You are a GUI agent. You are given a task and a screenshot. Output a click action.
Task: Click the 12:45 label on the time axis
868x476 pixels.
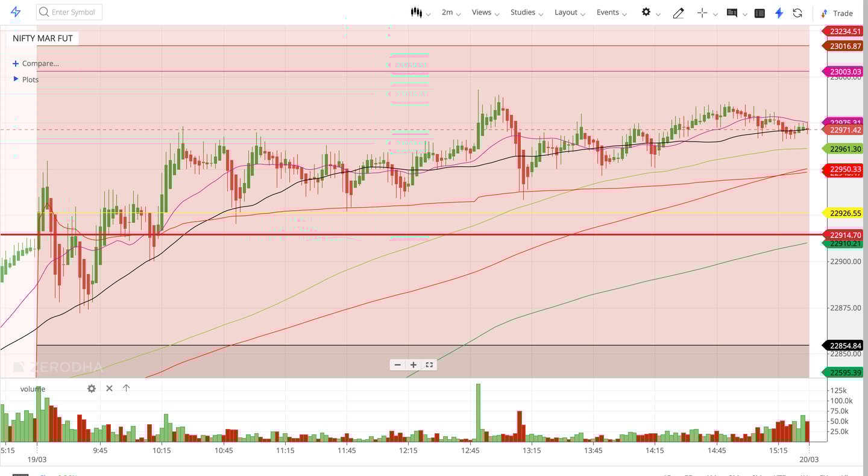pos(470,450)
